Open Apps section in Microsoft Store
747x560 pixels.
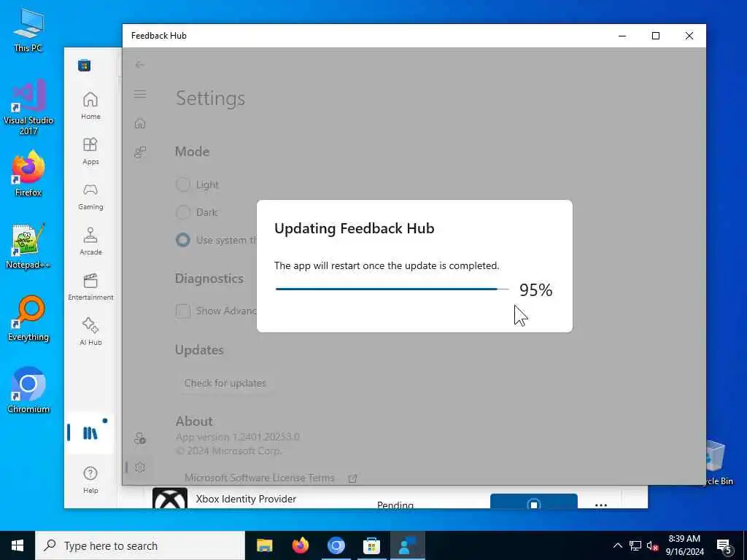coord(90,151)
